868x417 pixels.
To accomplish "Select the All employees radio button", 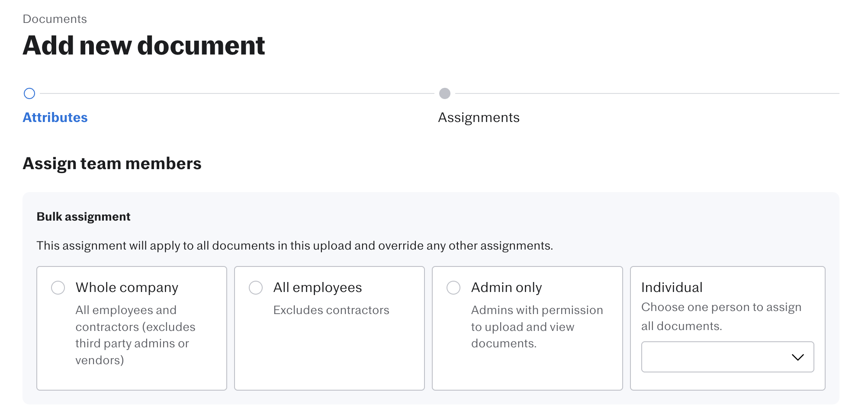I will click(x=256, y=288).
